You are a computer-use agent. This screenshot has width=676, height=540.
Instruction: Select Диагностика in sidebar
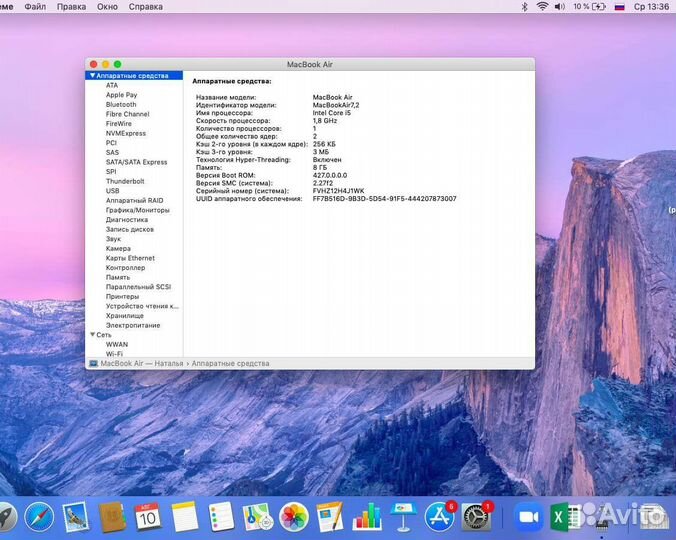pos(127,219)
